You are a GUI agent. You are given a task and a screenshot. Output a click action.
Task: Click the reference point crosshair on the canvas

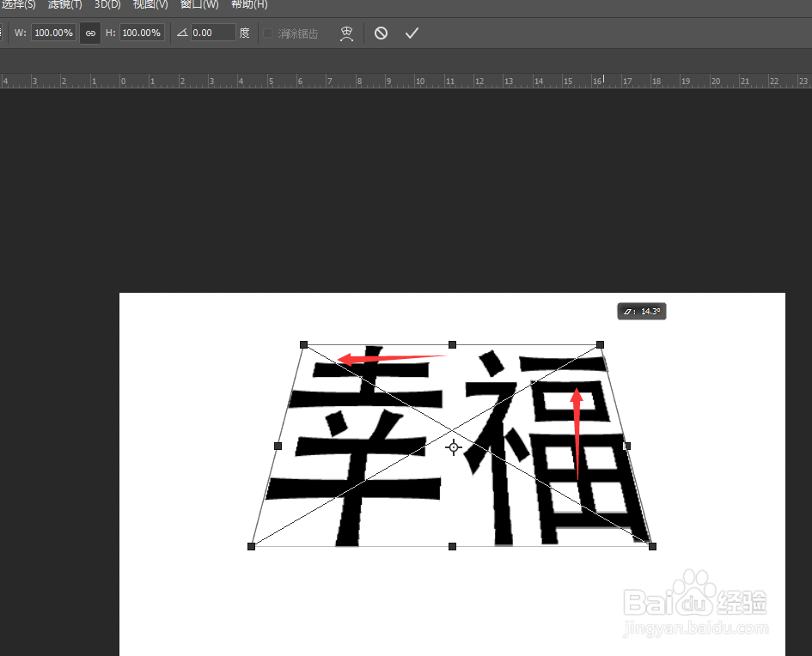(x=454, y=447)
